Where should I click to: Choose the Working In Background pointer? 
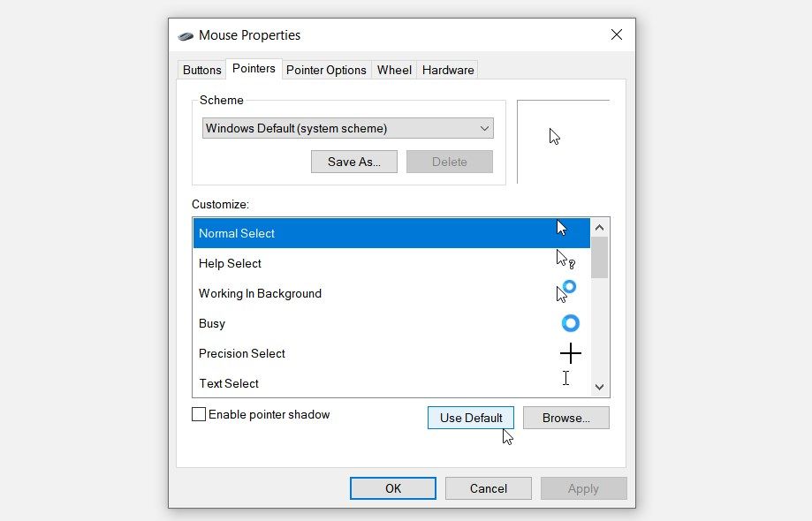[391, 293]
